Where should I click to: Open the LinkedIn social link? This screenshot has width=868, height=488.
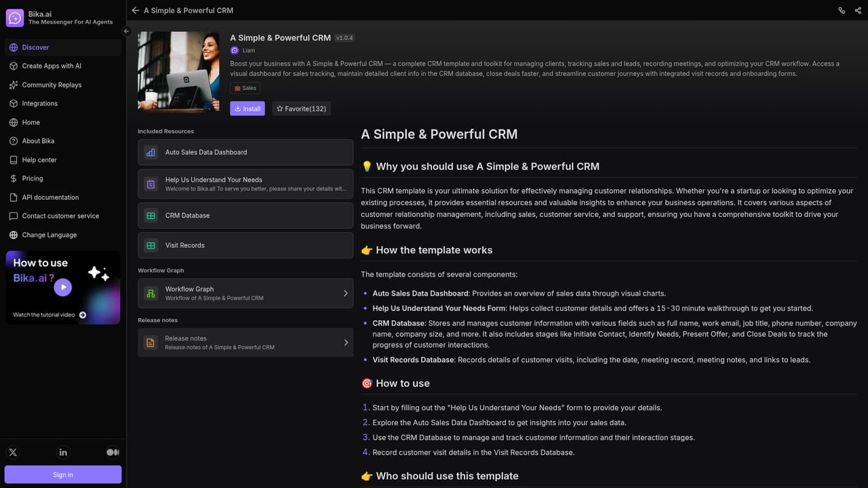click(x=63, y=452)
